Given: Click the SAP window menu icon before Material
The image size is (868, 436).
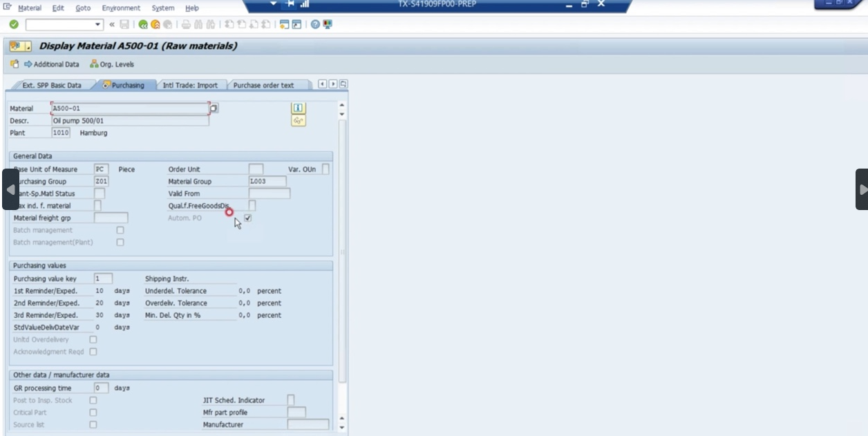Looking at the screenshot, I should (7, 8).
